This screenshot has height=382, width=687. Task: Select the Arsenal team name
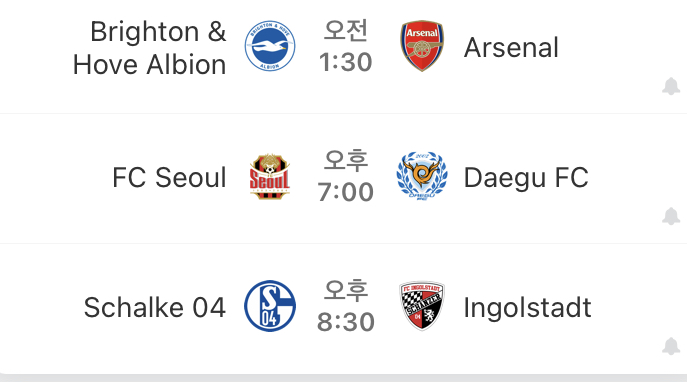coord(511,47)
